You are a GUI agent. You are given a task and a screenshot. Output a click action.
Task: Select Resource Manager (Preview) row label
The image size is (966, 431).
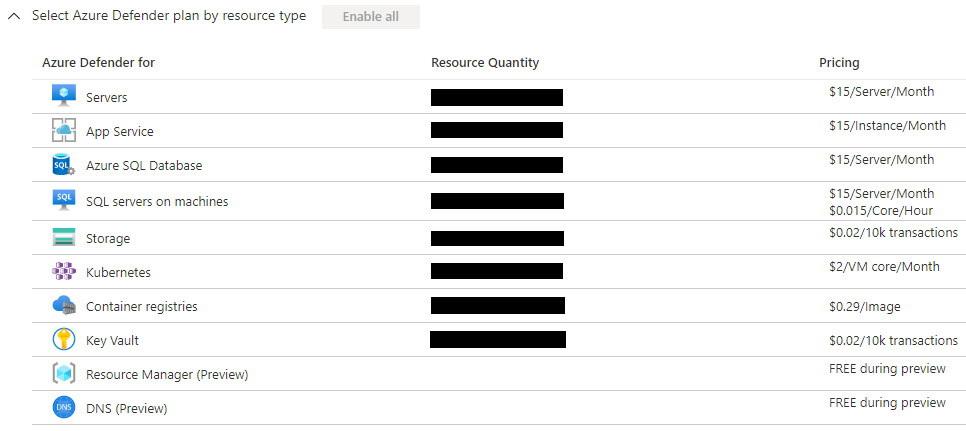pyautogui.click(x=167, y=374)
